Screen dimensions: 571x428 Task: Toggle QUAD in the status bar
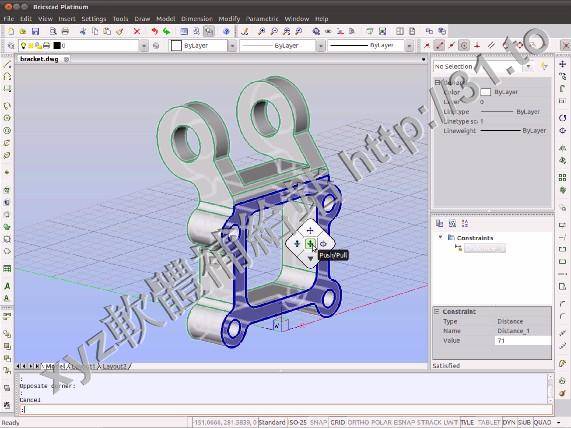click(542, 423)
